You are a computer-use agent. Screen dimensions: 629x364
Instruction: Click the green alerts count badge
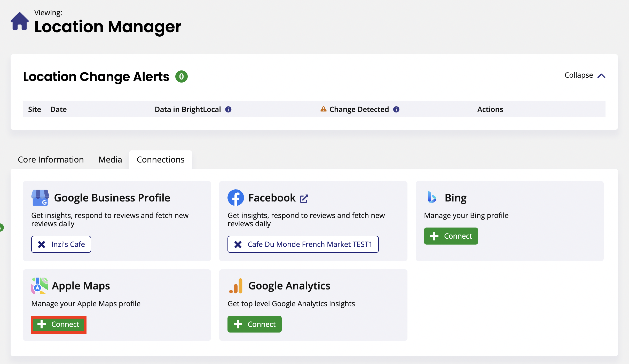coord(181,77)
